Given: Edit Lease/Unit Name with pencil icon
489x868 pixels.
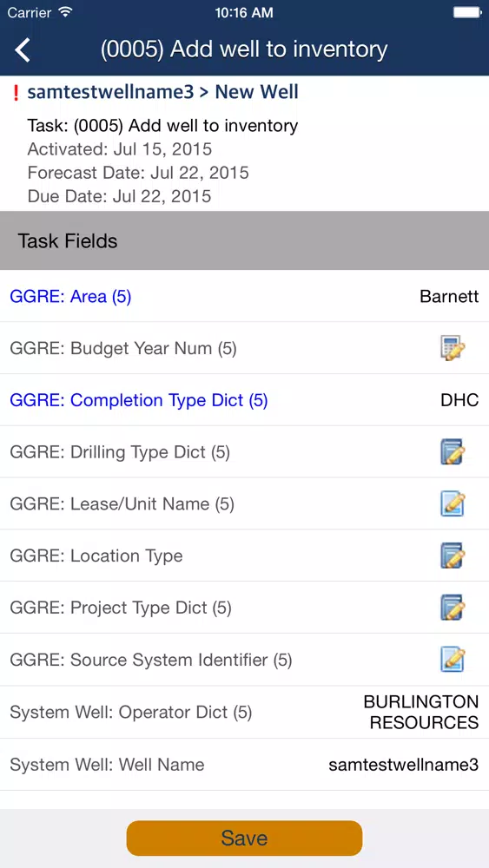Looking at the screenshot, I should (x=453, y=503).
